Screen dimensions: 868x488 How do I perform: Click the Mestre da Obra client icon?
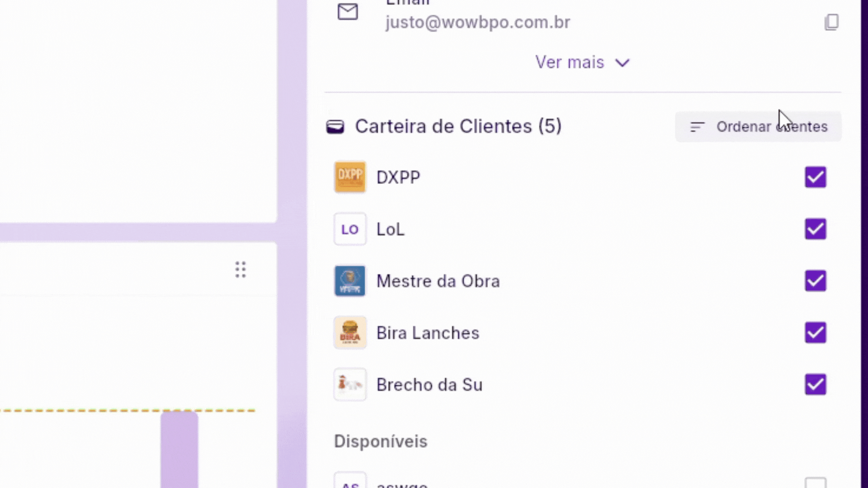[x=350, y=281]
